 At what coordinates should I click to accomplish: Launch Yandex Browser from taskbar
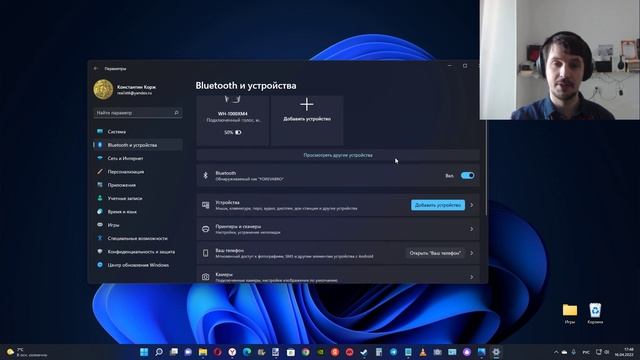(232, 352)
